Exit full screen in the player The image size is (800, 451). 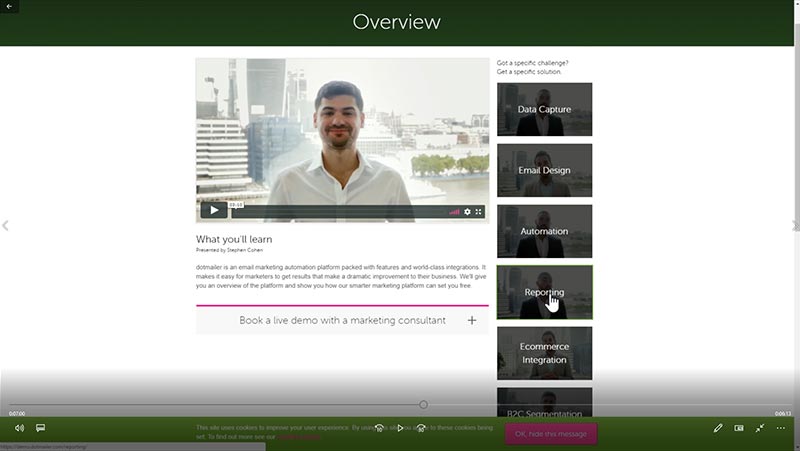tap(760, 428)
